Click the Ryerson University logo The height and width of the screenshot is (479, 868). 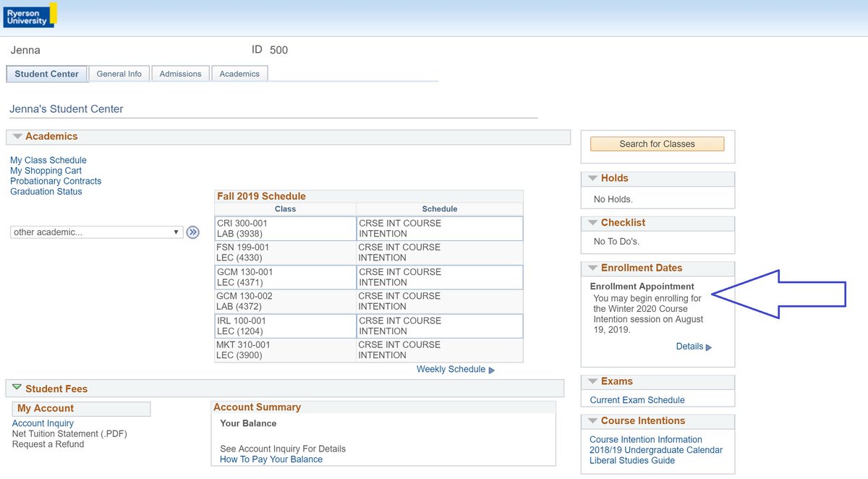(30, 15)
